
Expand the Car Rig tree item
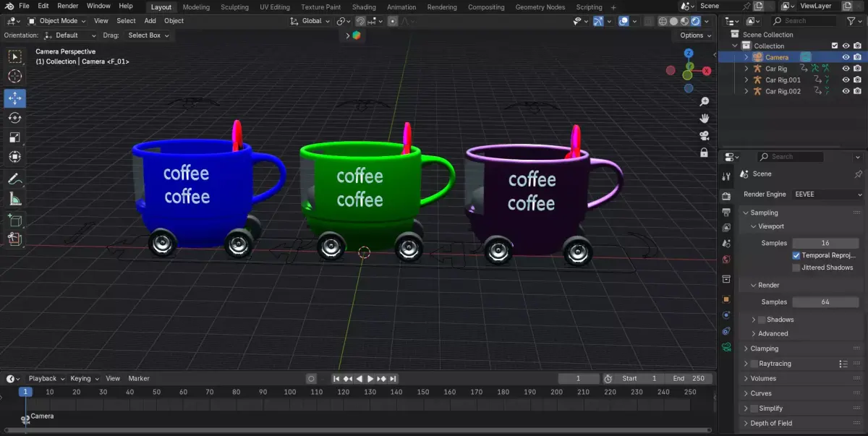[x=746, y=69]
